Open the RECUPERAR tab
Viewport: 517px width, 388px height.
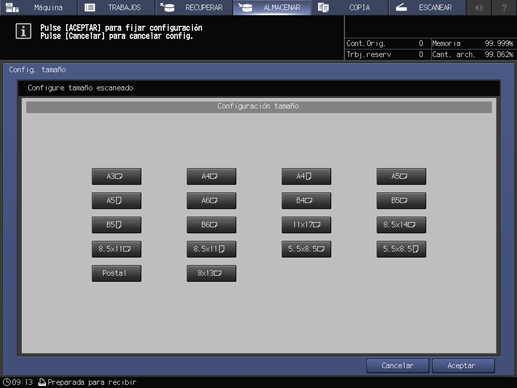pyautogui.click(x=194, y=7)
